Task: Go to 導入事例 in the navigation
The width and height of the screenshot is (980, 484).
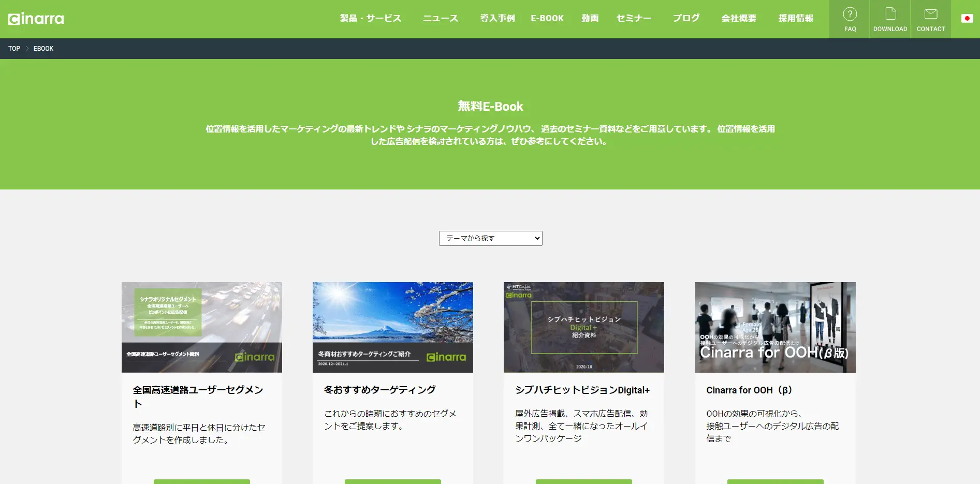Action: 498,18
